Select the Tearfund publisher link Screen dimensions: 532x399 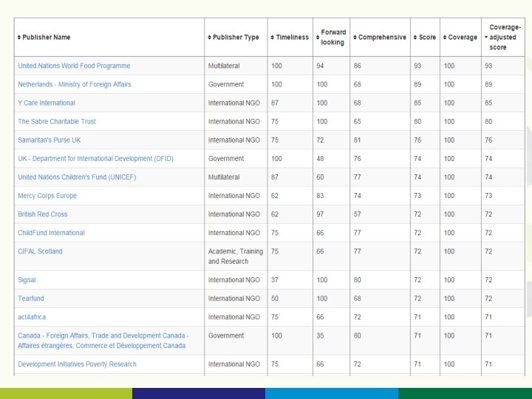31,299
